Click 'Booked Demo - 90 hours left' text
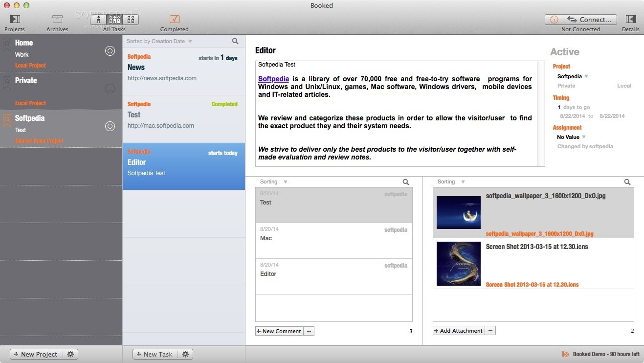This screenshot has height=363, width=644. [606, 354]
